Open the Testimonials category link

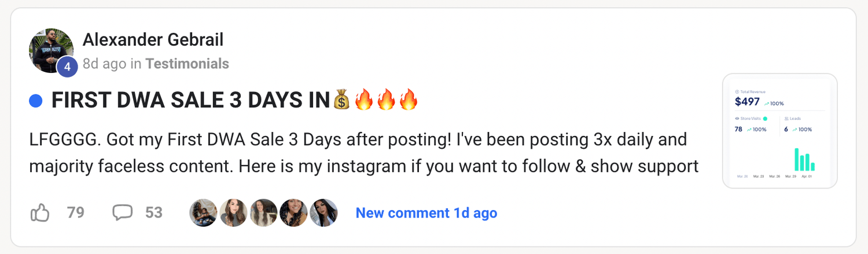coord(187,64)
